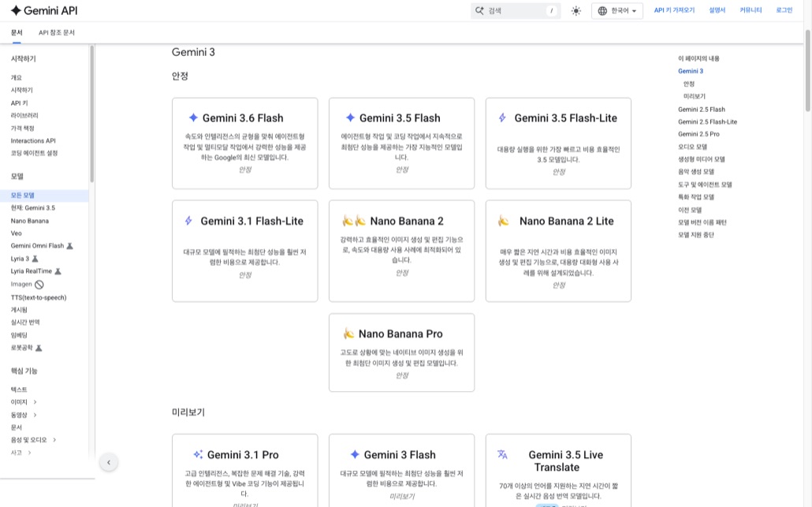Open 코딩 에이전트 설정 sidebar item
The image size is (812, 507).
click(x=34, y=153)
